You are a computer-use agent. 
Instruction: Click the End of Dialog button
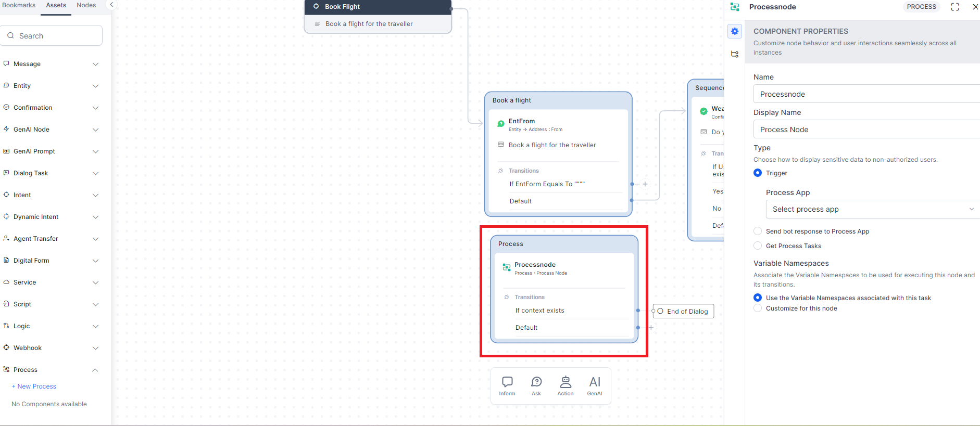tap(683, 311)
